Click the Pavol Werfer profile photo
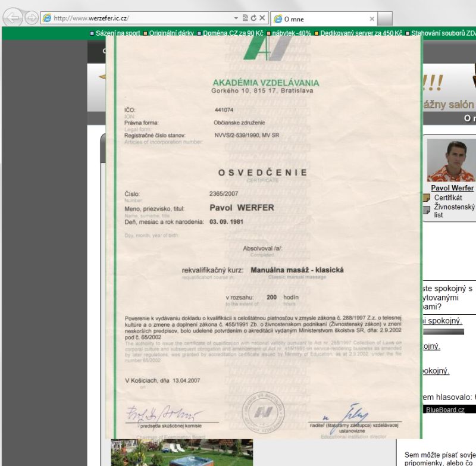476x466 pixels. (x=451, y=160)
